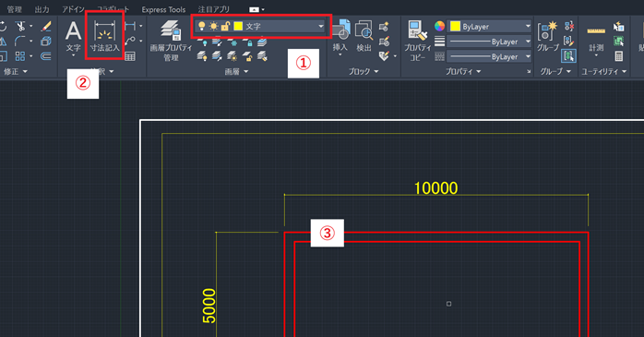Open the 文字 layer dropdown list
Screen dimensions: 644x337
click(x=321, y=26)
